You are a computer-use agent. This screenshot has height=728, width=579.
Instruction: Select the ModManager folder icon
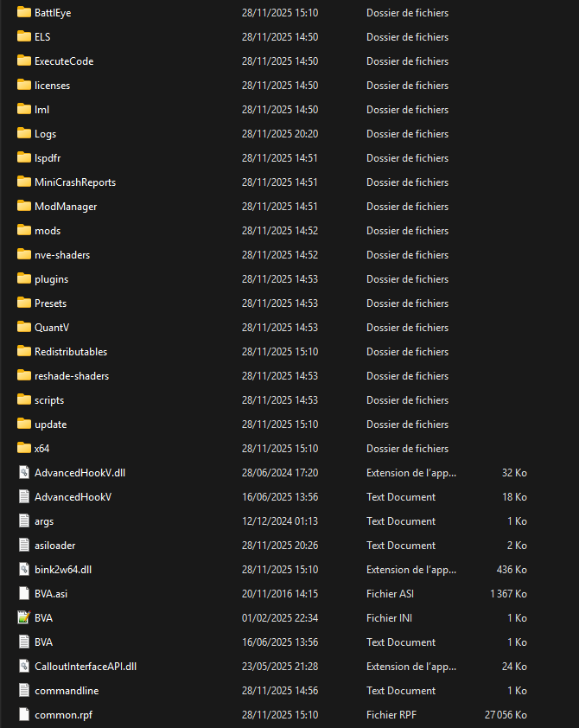click(23, 206)
